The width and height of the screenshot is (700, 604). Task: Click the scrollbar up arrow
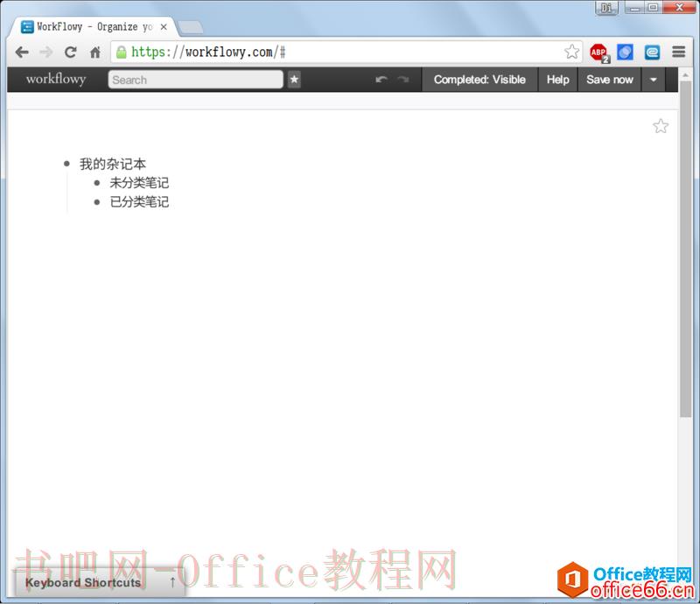pyautogui.click(x=685, y=74)
